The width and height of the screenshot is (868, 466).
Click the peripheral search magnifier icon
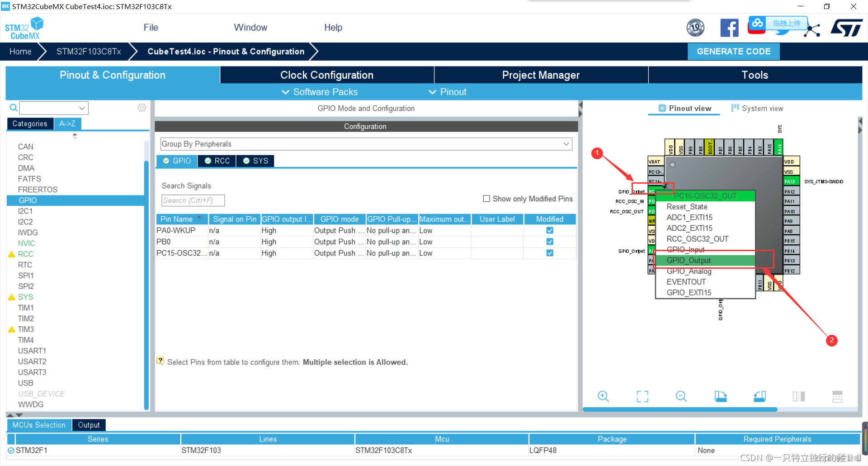[x=14, y=108]
